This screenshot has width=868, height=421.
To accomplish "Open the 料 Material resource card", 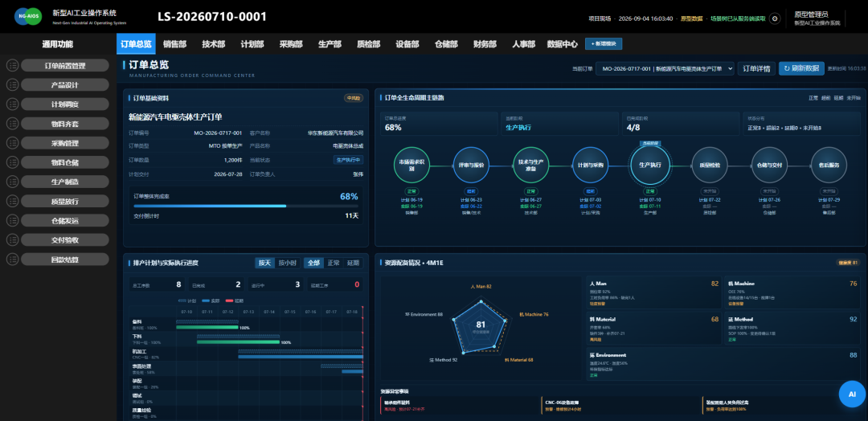I will pyautogui.click(x=653, y=328).
